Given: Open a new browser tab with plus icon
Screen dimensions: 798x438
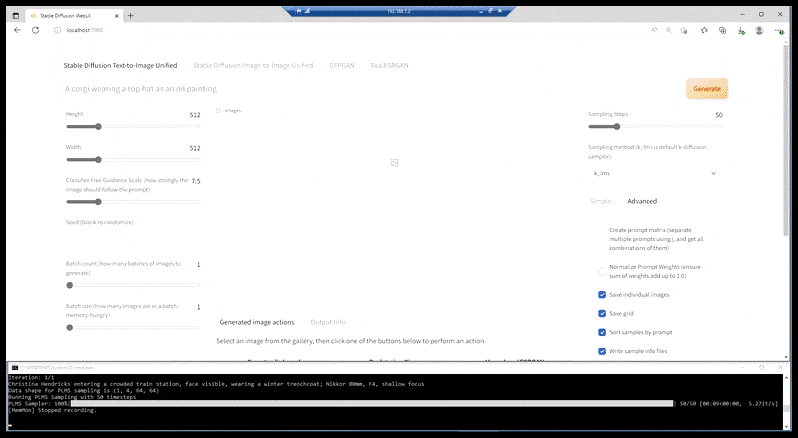Looking at the screenshot, I should 130,15.
